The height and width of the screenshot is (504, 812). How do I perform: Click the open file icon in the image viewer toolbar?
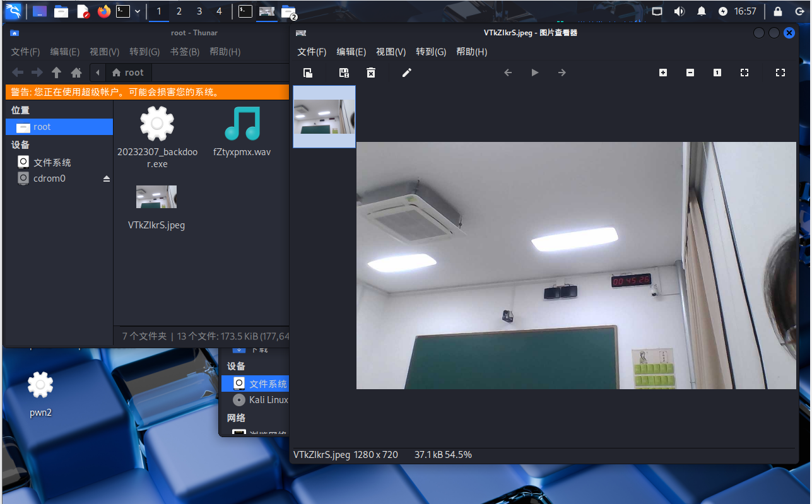click(x=308, y=73)
